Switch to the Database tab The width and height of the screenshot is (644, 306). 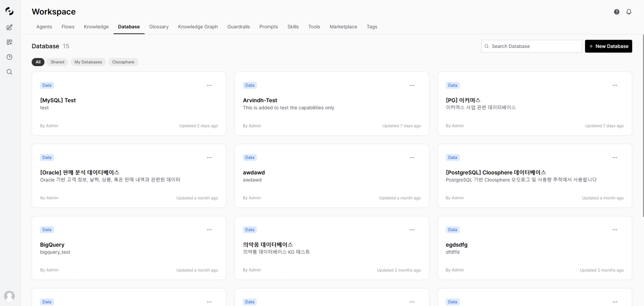(129, 27)
